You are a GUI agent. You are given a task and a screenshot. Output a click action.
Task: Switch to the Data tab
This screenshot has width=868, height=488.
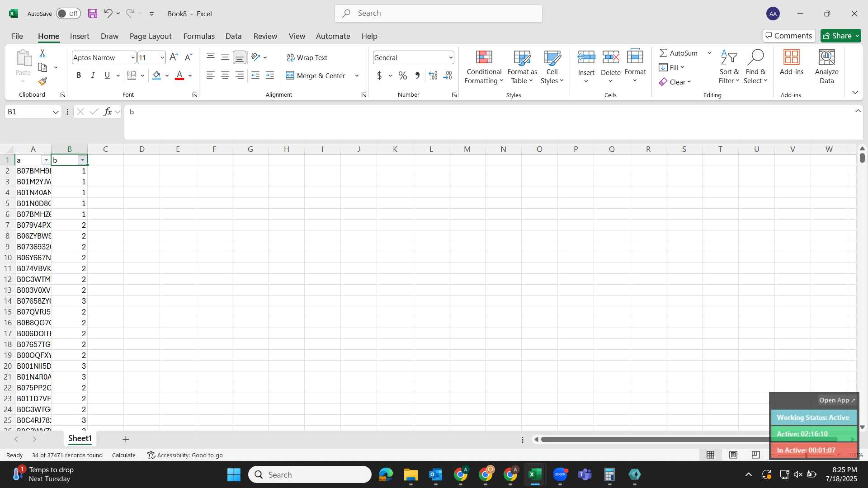tap(233, 36)
